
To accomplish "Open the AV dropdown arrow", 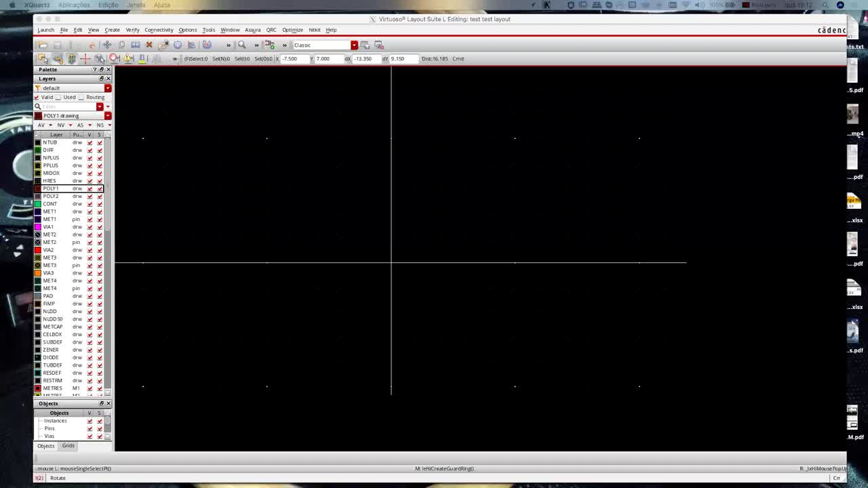I will [50, 125].
